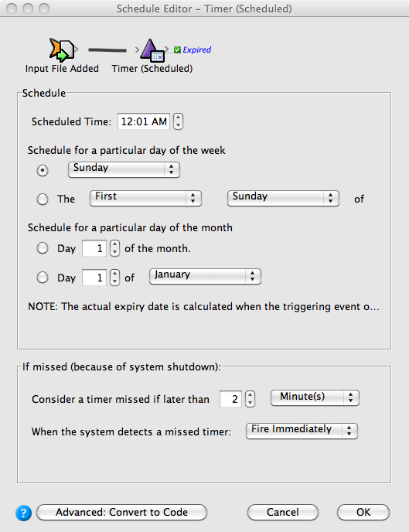
Task: Click the day of the month stepper
Action: point(115,248)
